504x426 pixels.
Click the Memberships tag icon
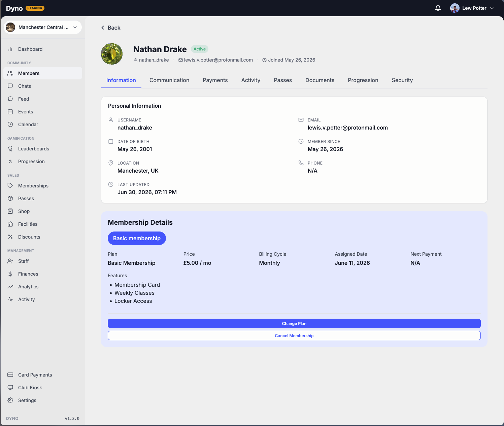pyautogui.click(x=10, y=186)
